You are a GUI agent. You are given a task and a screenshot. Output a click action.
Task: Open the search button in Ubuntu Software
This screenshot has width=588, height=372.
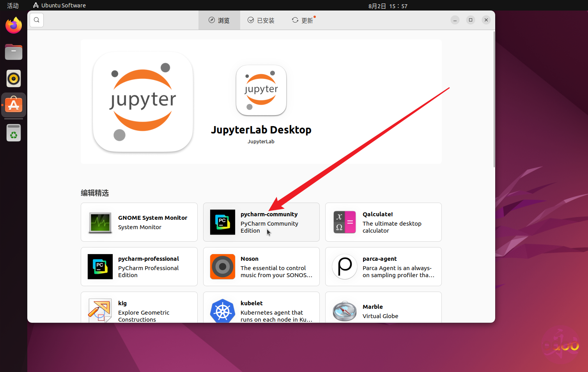(37, 20)
